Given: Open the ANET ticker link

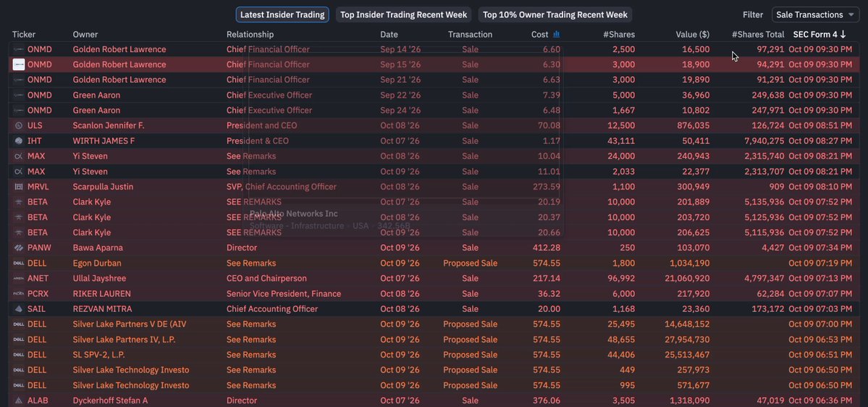Looking at the screenshot, I should click(38, 278).
